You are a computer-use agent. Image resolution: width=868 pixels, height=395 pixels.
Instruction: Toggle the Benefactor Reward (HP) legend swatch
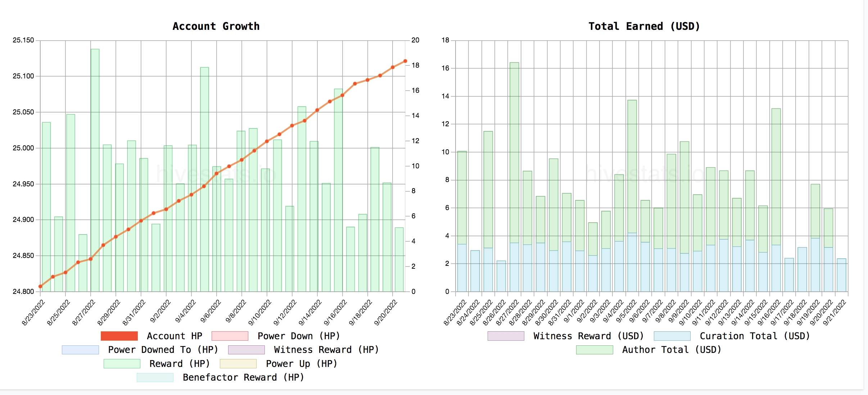tap(155, 377)
